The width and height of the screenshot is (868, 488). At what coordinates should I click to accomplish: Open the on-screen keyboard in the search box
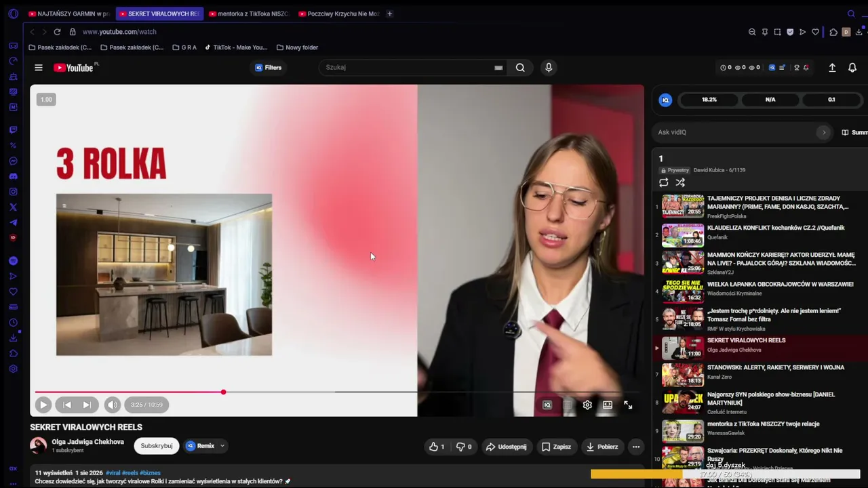[x=498, y=68]
